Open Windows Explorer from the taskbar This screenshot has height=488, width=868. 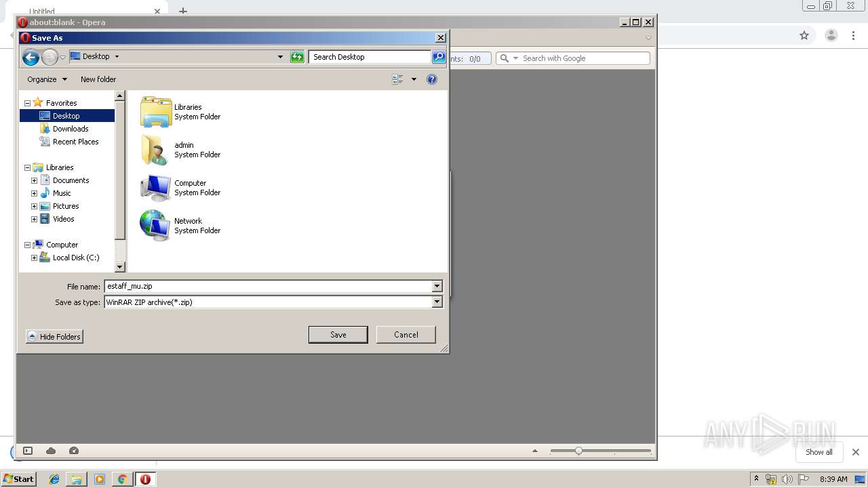pyautogui.click(x=77, y=479)
